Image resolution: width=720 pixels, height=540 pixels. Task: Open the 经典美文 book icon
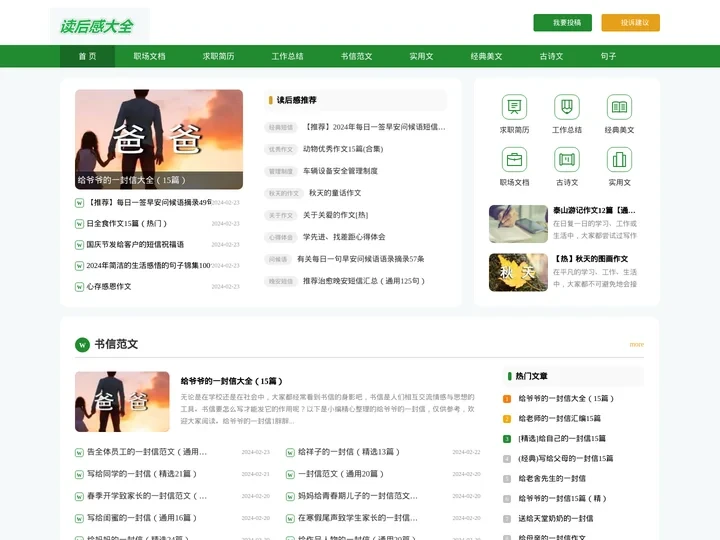point(619,107)
